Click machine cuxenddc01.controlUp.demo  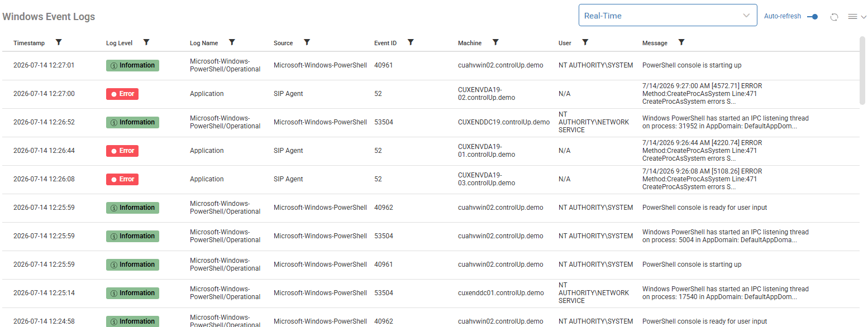501,293
